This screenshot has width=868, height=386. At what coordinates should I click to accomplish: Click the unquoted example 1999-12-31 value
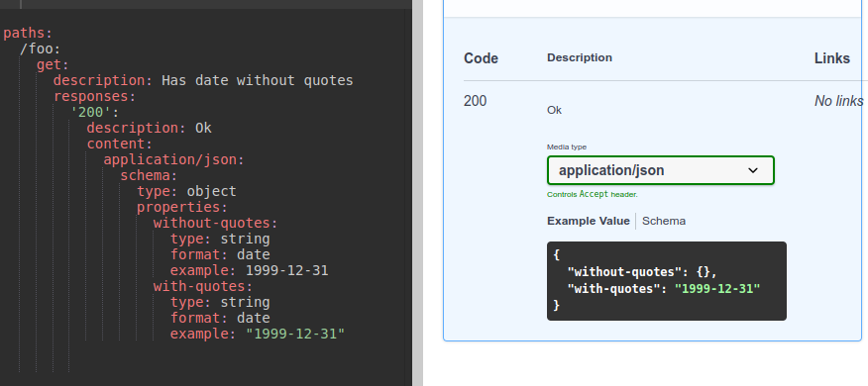tap(286, 270)
